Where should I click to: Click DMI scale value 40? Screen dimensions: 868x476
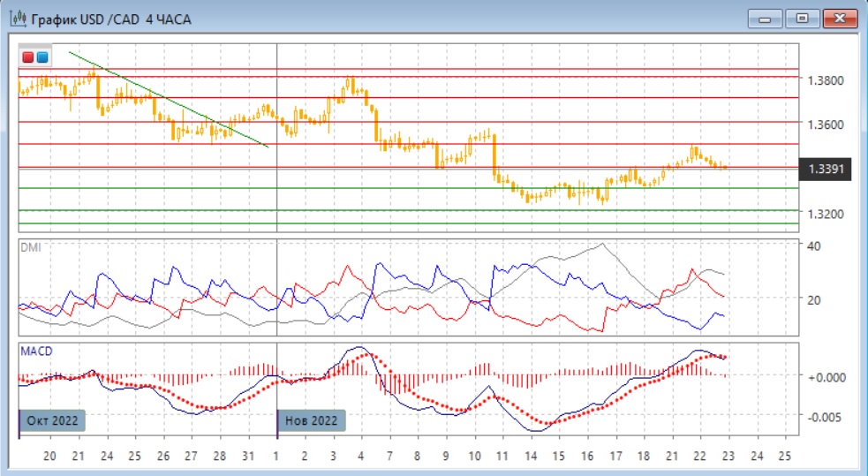814,246
